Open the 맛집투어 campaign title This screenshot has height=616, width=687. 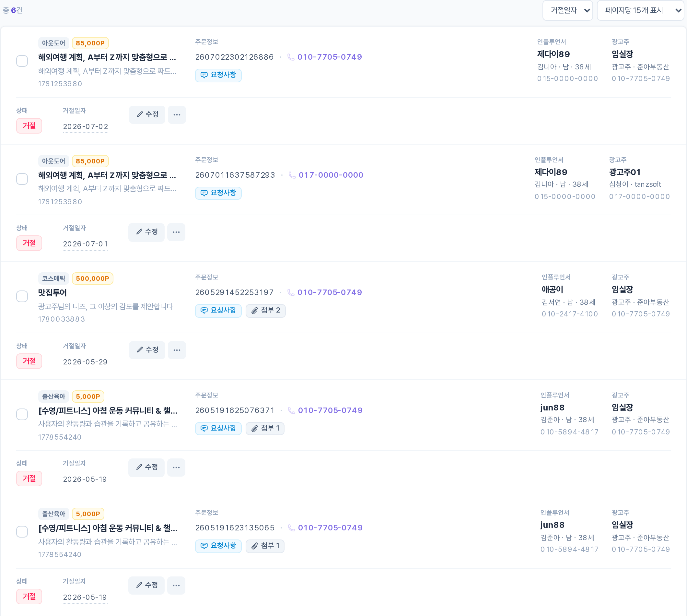52,292
